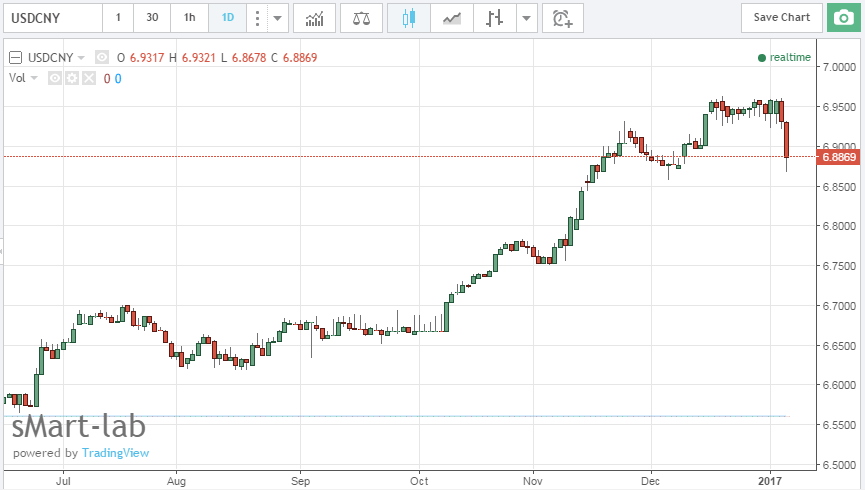Remove the Vol indicator with X

coord(88,78)
